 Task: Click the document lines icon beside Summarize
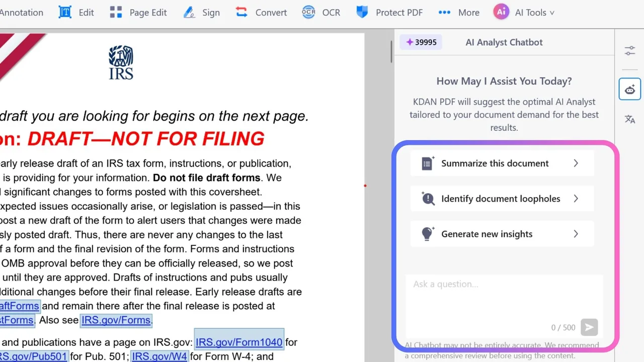pyautogui.click(x=428, y=163)
